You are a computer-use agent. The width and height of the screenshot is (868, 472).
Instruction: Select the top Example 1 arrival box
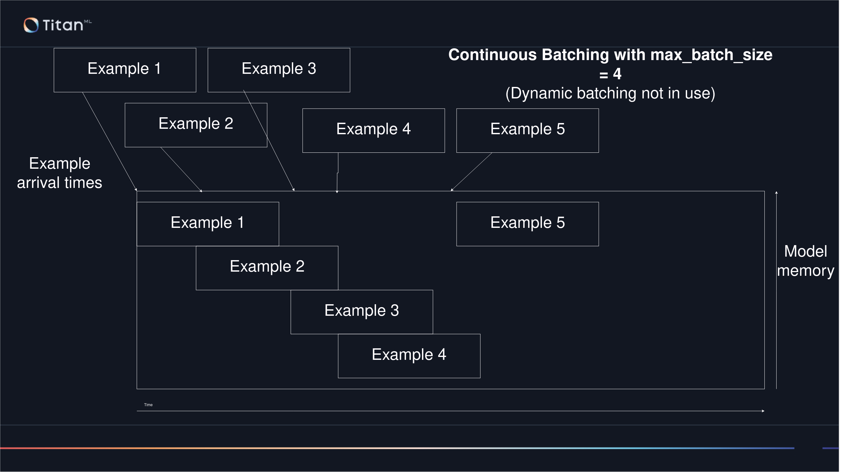coord(125,70)
